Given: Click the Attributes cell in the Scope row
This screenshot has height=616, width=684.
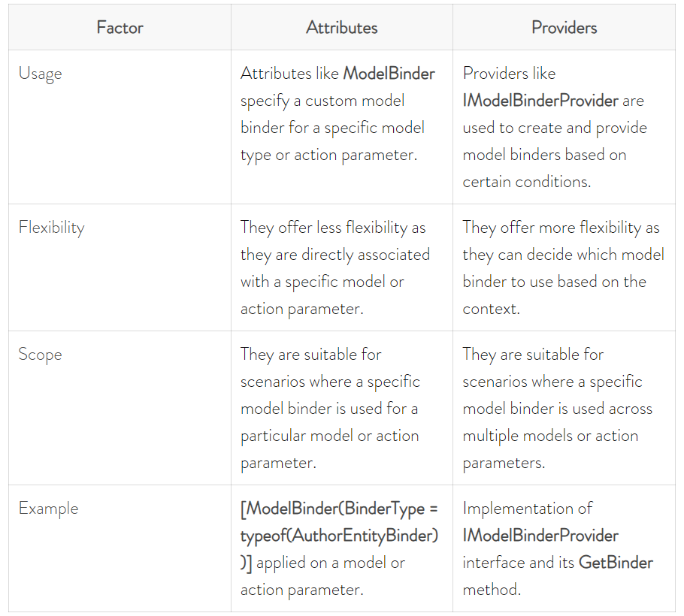Looking at the screenshot, I should pos(341,408).
